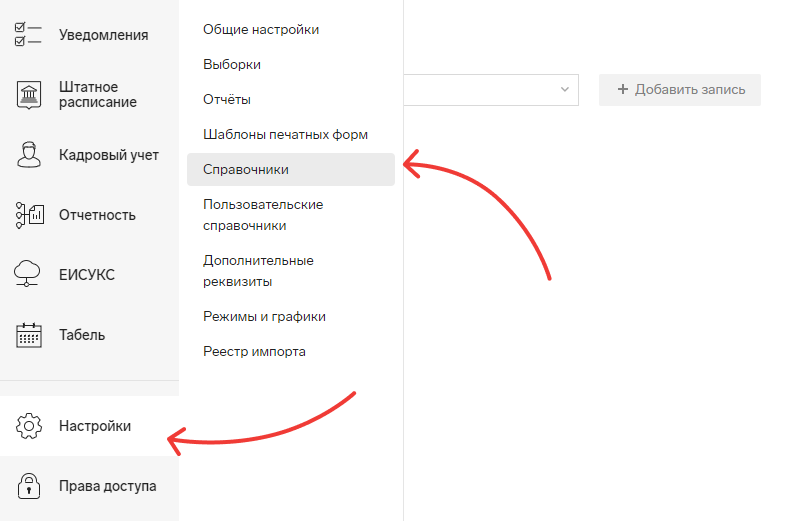Expand the dropdown chevron beside Добавить запись

(x=564, y=89)
